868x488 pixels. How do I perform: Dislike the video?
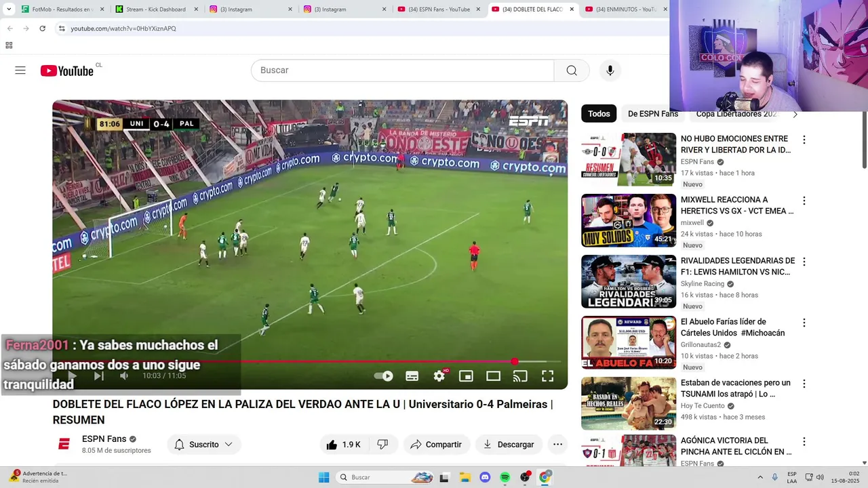(383, 445)
